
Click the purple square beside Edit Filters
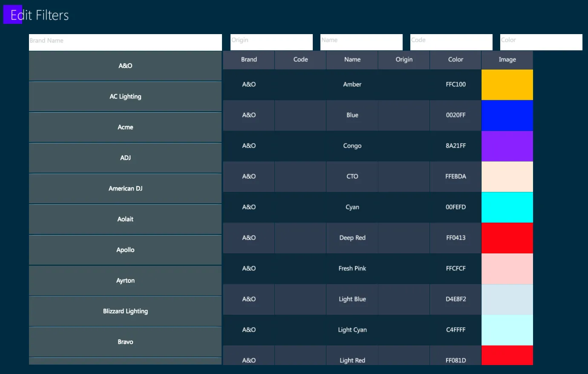pyautogui.click(x=13, y=14)
